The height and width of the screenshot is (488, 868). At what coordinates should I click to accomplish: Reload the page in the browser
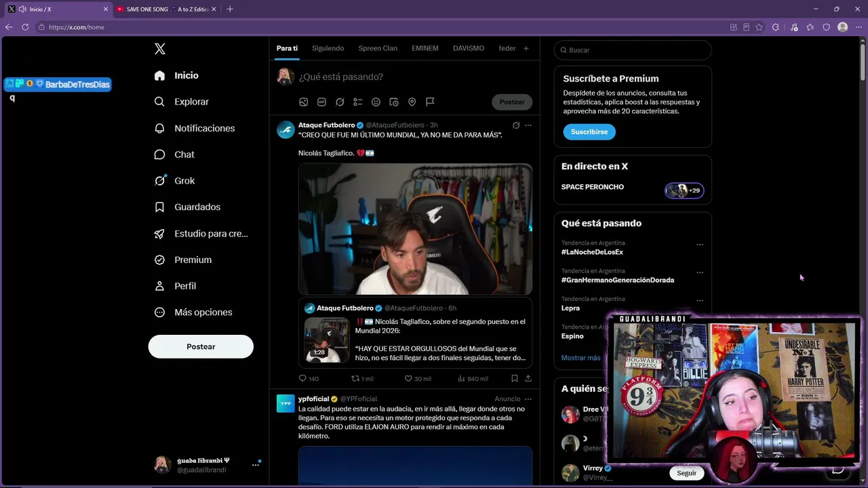25,27
